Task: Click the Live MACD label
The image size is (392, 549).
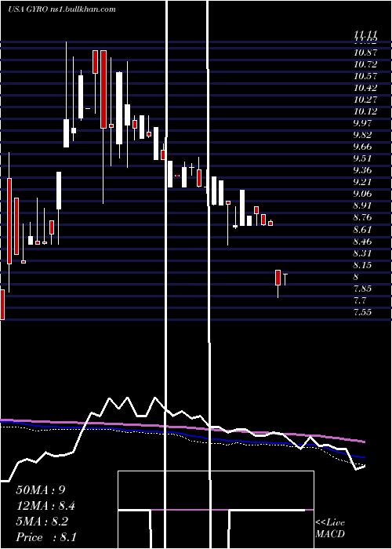Action: [330, 529]
